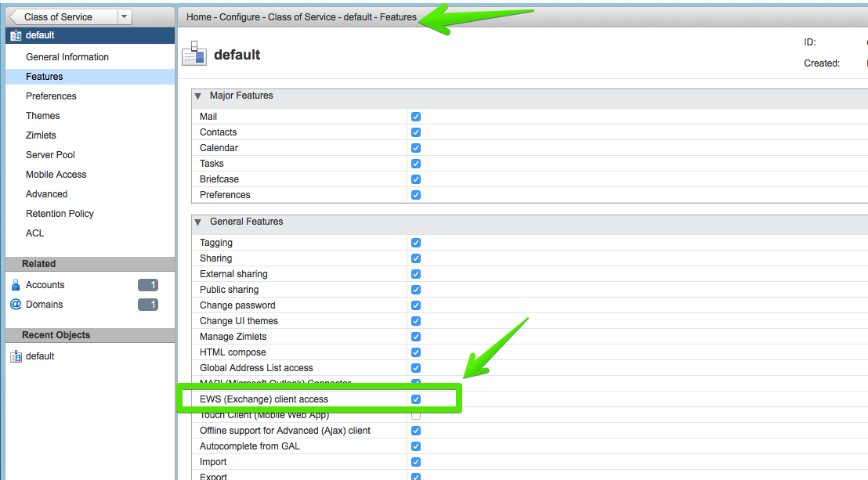Toggle the Autocomplete from GAL checkbox
Image resolution: width=868 pixels, height=480 pixels.
(416, 446)
